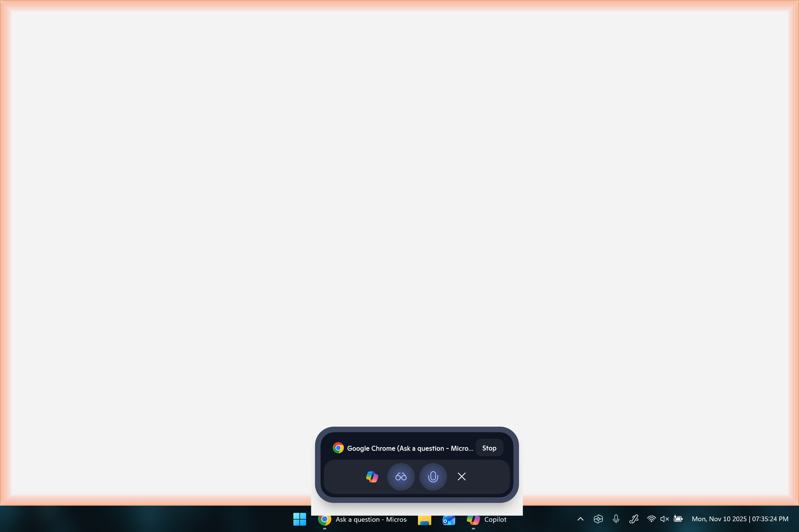Close the Copilot voice widget with X
The height and width of the screenshot is (532, 799).
pos(462,477)
